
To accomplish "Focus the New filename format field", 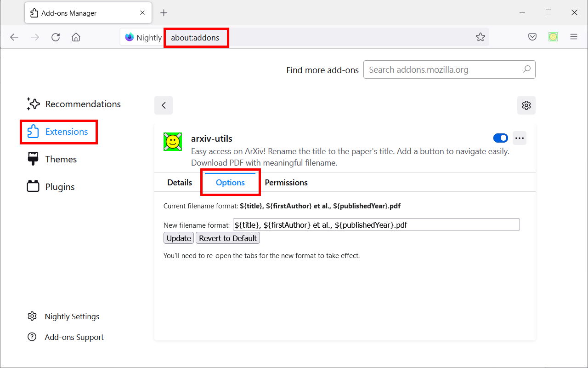I will tap(376, 224).
